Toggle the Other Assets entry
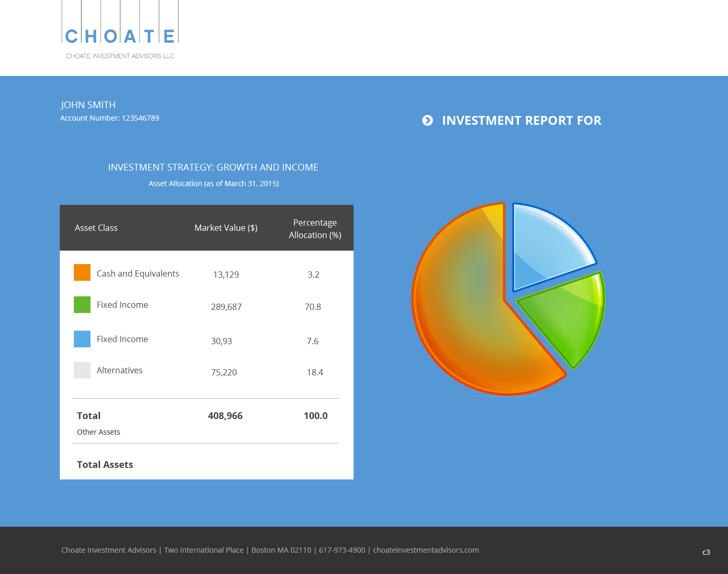This screenshot has height=574, width=728. [x=98, y=432]
